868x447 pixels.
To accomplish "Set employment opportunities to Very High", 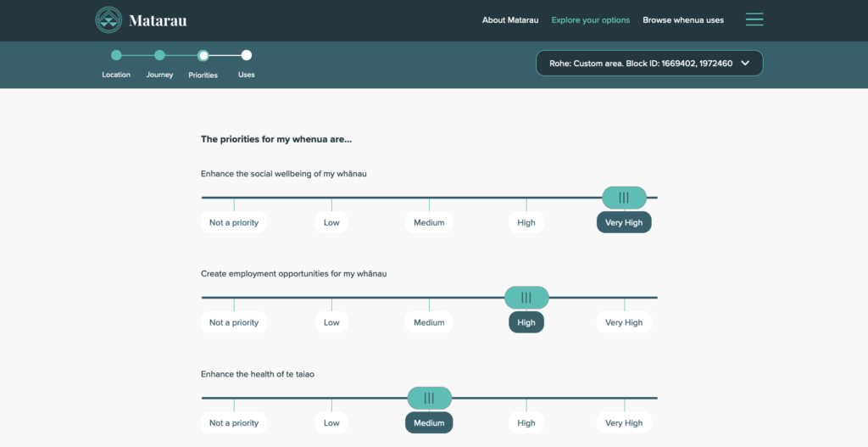I will [625, 322].
